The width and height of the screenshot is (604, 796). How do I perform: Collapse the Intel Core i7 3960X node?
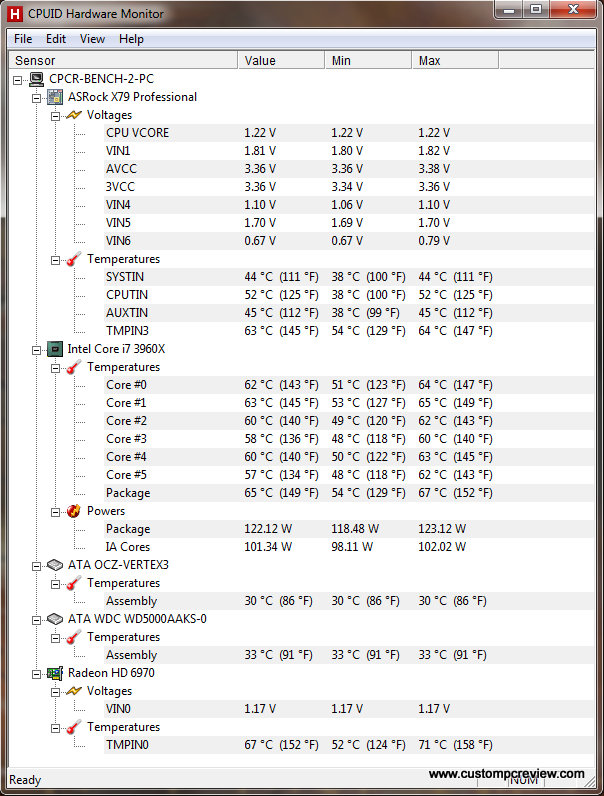[37, 350]
